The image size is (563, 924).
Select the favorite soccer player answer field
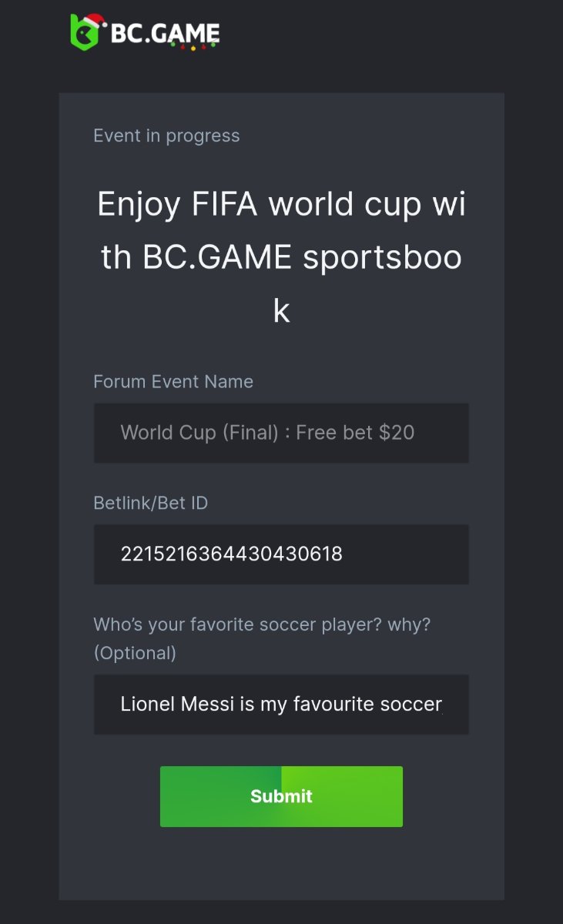click(281, 705)
